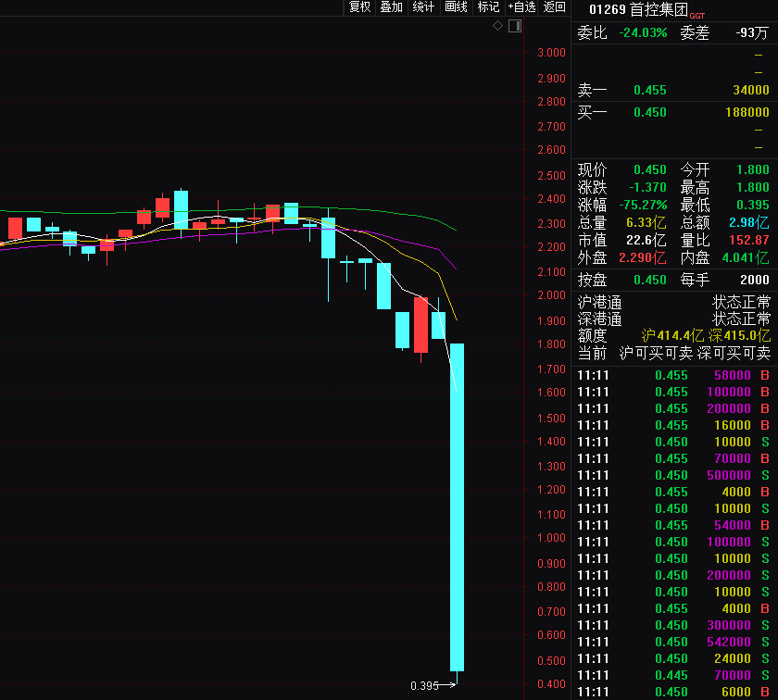Click the diamond marker icon above the chart
Image resolution: width=778 pixels, height=700 pixels.
coord(497,25)
